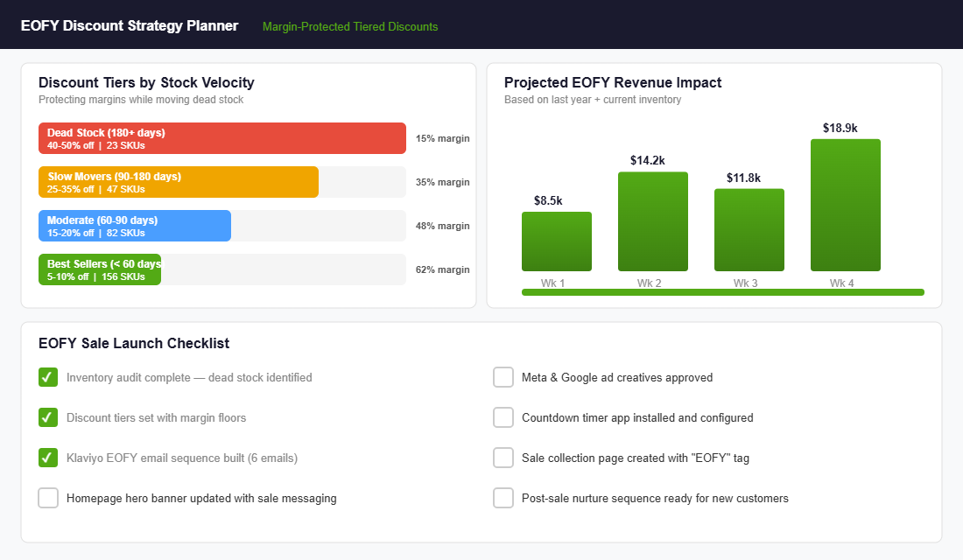963x560 pixels.
Task: Uncheck "Discount tiers set with margin floors"
Action: (x=48, y=417)
